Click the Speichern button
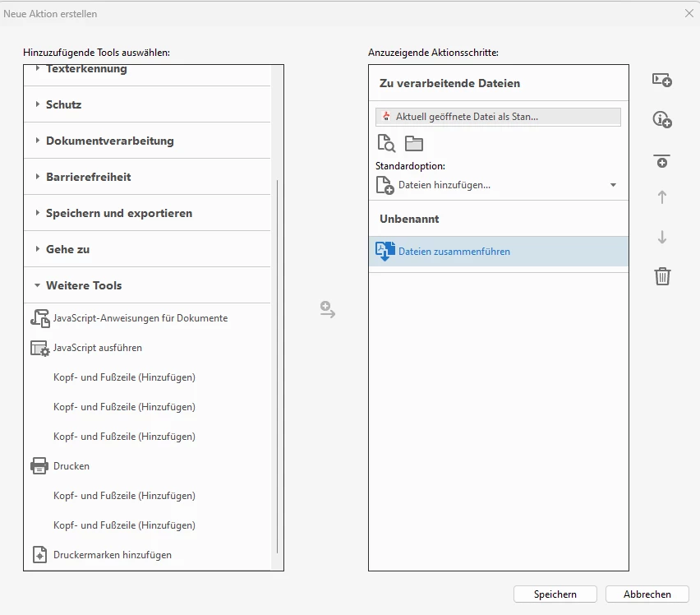Viewport: 700px width, 615px height. click(555, 594)
